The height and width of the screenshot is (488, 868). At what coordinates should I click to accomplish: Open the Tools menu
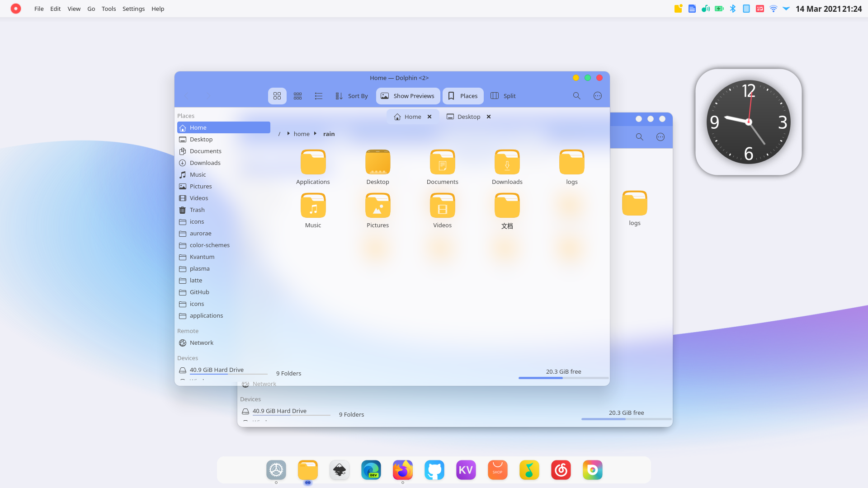(108, 9)
